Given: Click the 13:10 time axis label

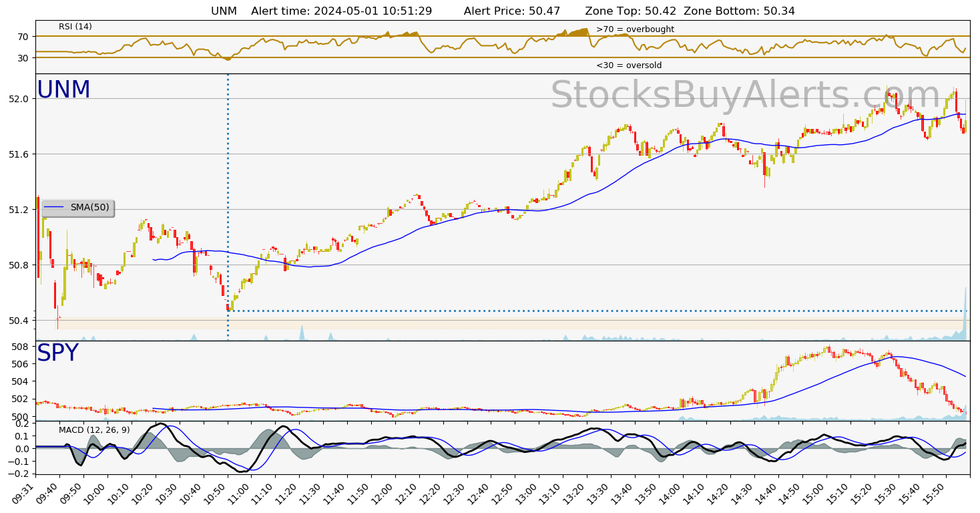Looking at the screenshot, I should (550, 492).
